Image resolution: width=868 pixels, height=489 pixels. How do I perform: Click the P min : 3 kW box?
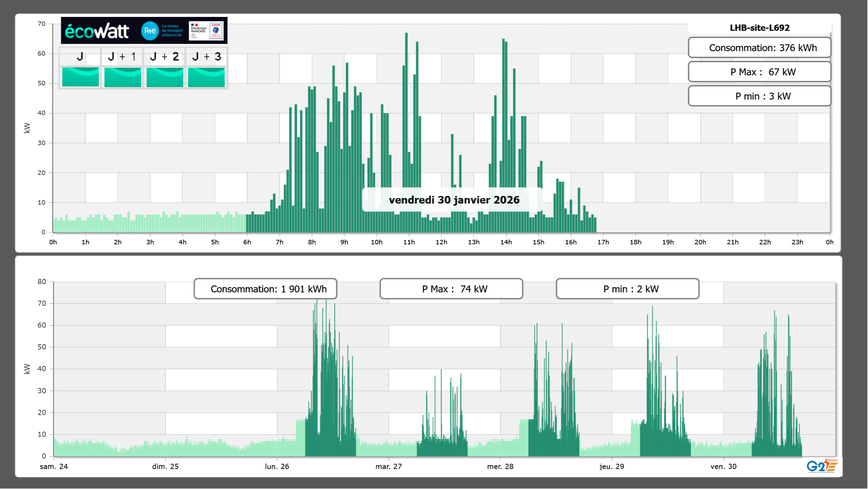(x=759, y=96)
